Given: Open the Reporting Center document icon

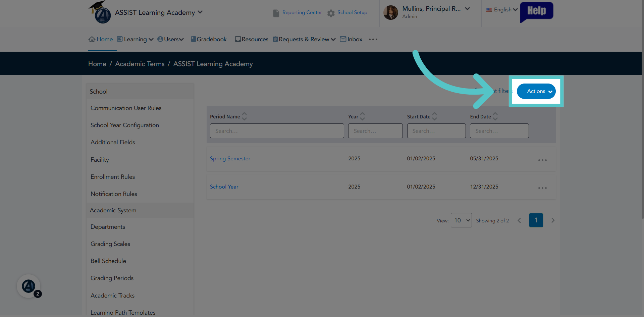Looking at the screenshot, I should tap(276, 13).
